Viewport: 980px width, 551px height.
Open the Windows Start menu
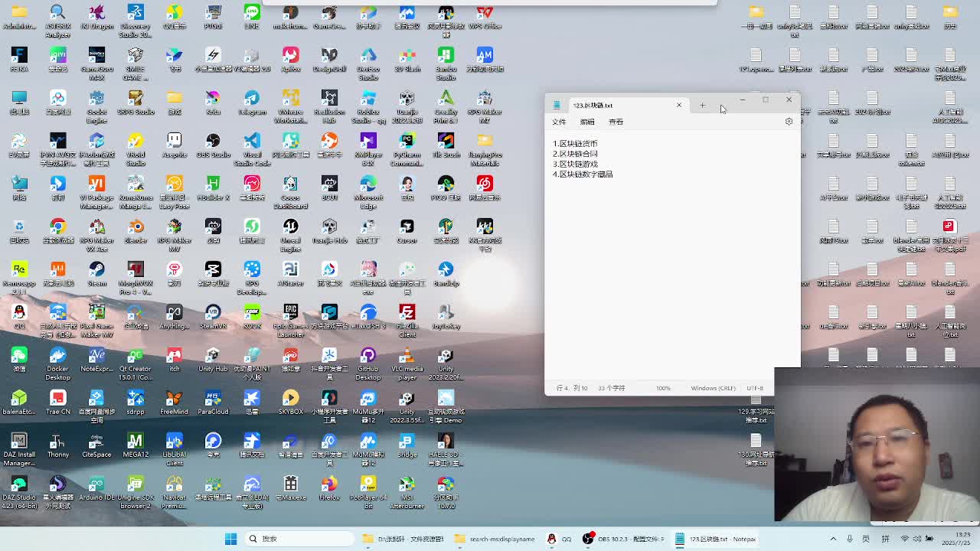tap(230, 539)
